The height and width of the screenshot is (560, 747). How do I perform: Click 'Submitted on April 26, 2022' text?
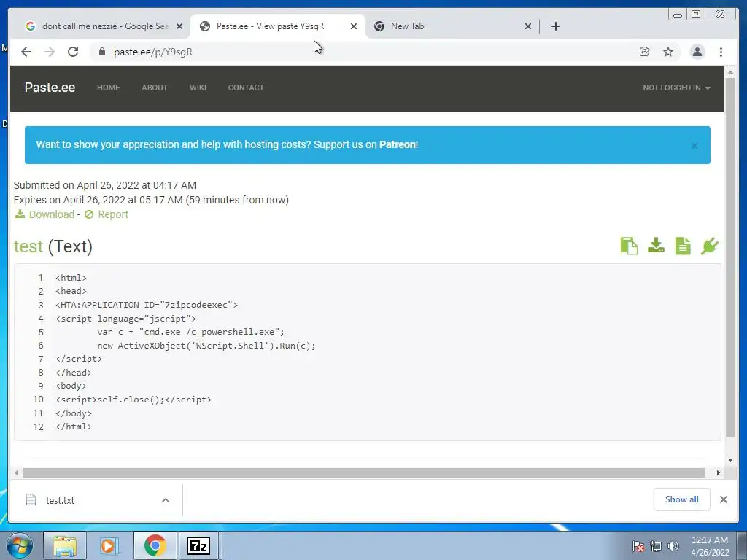(105, 185)
